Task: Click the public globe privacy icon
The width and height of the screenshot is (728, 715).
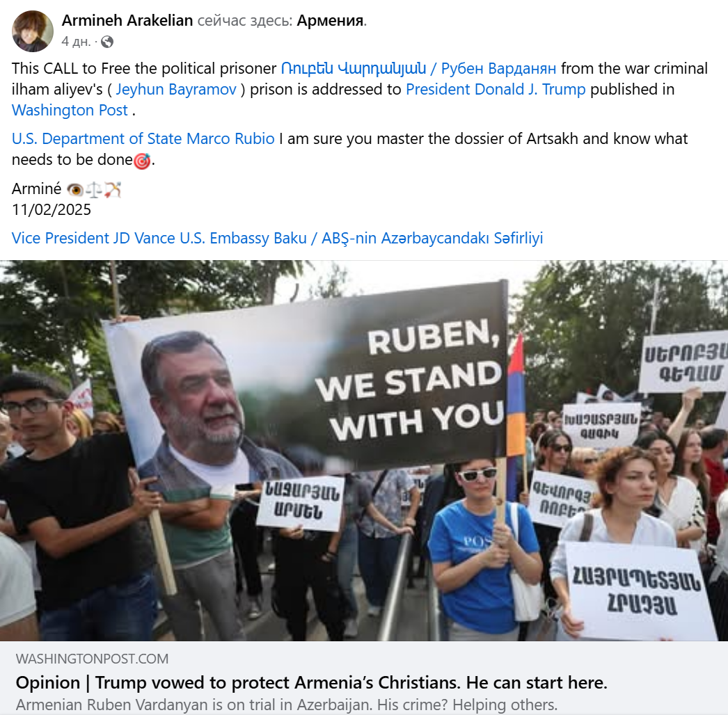Action: 107,42
